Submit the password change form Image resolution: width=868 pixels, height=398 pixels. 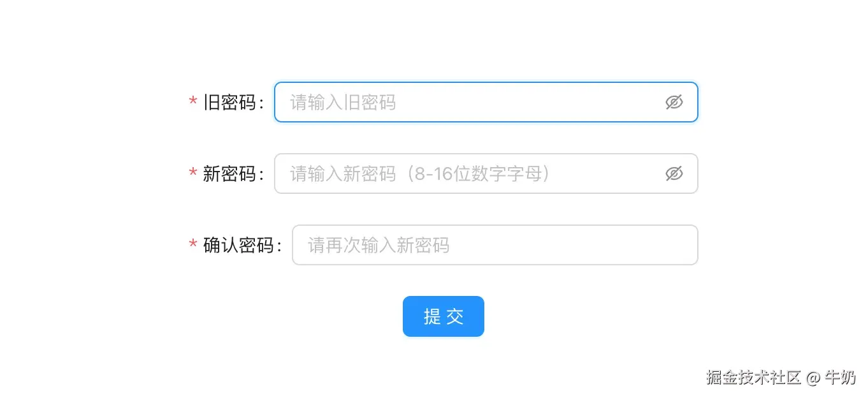[x=443, y=316]
